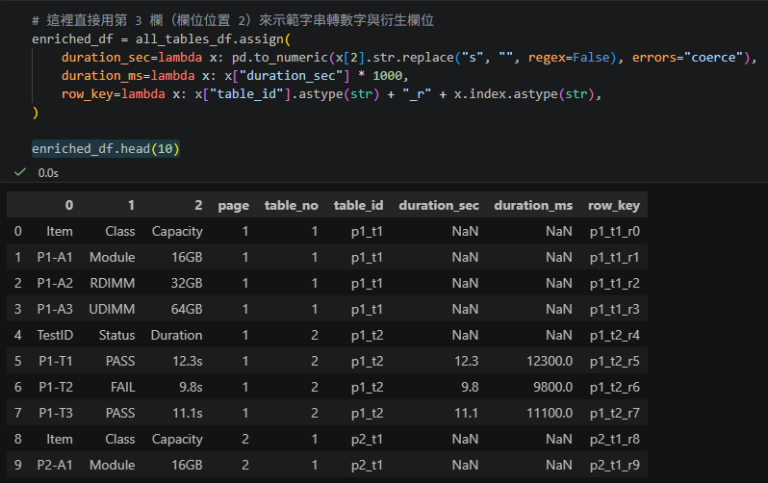
Task: Click the row key p1_t2_r5
Action: pos(615,361)
